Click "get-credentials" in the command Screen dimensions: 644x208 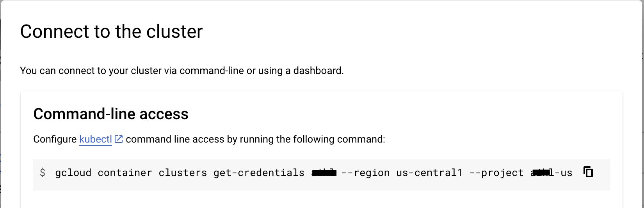259,173
